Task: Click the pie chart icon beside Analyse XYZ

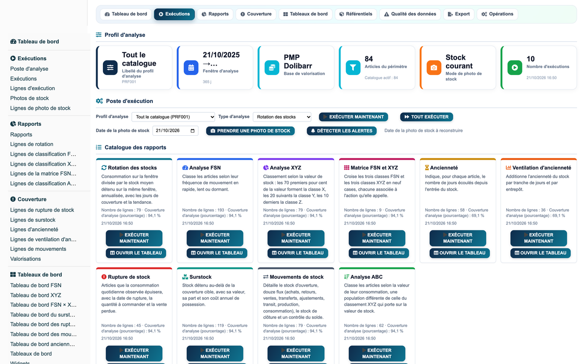Action: tap(266, 168)
